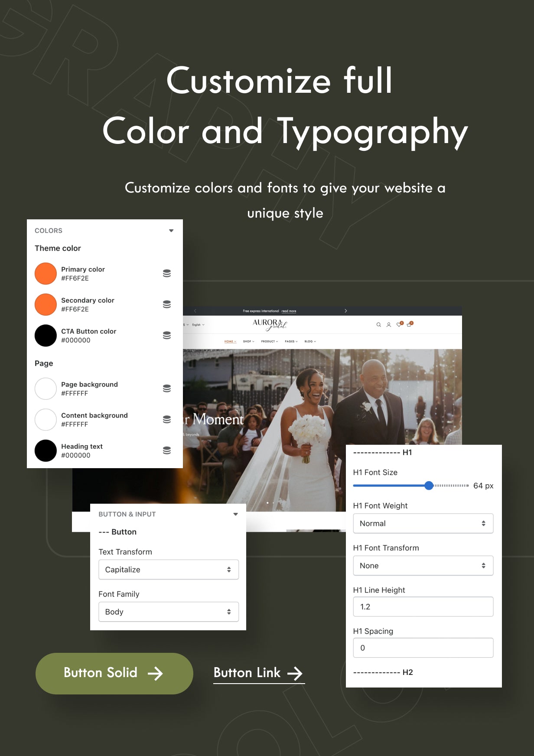Click the database icon beside Primary color
This screenshot has width=534, height=756.
pyautogui.click(x=167, y=273)
